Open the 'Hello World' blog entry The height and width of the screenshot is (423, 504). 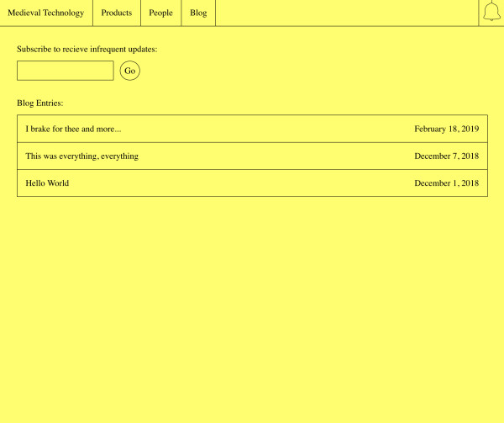[47, 182]
